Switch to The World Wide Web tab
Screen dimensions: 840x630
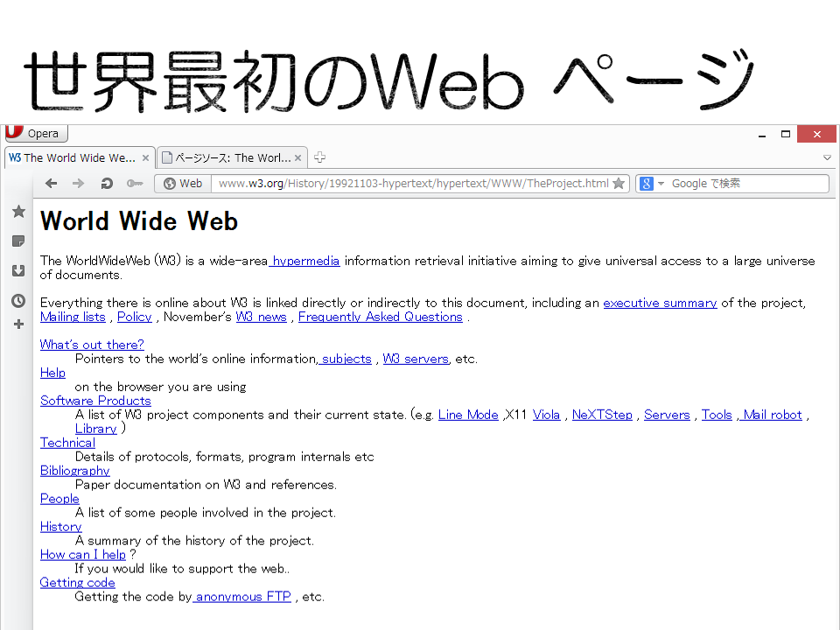(80, 157)
